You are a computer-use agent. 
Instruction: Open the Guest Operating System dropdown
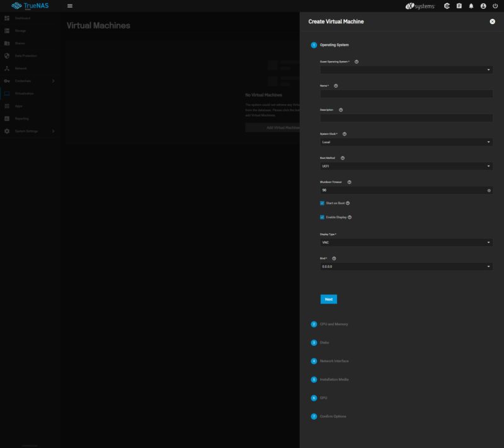406,70
